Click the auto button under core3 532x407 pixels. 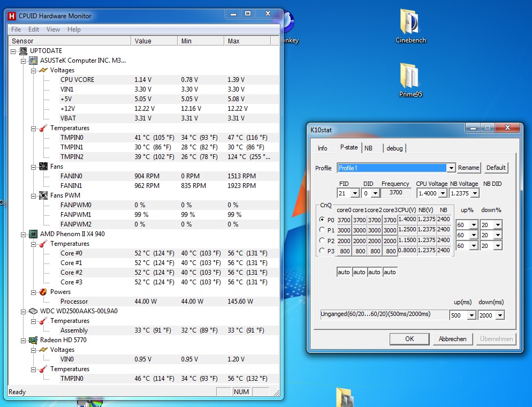tap(390, 272)
